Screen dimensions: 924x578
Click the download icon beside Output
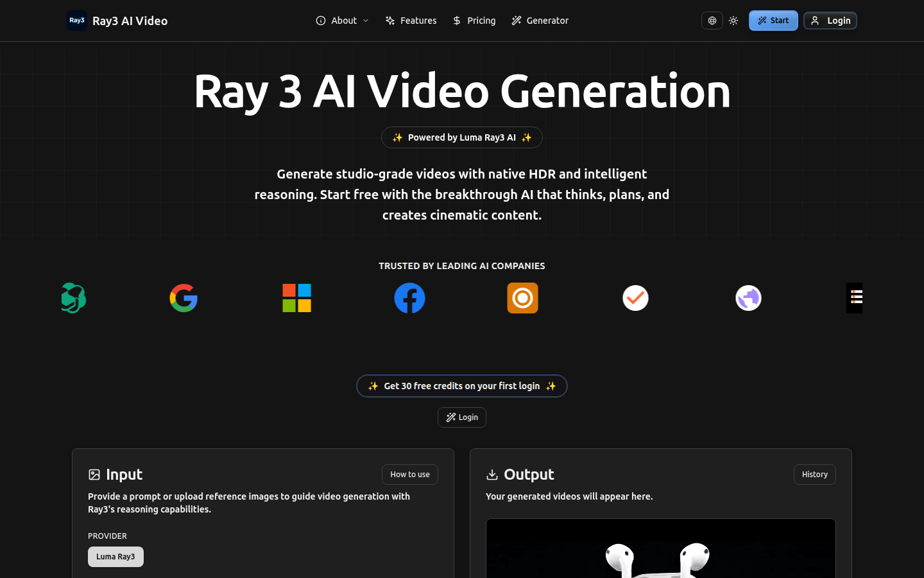pyautogui.click(x=492, y=474)
